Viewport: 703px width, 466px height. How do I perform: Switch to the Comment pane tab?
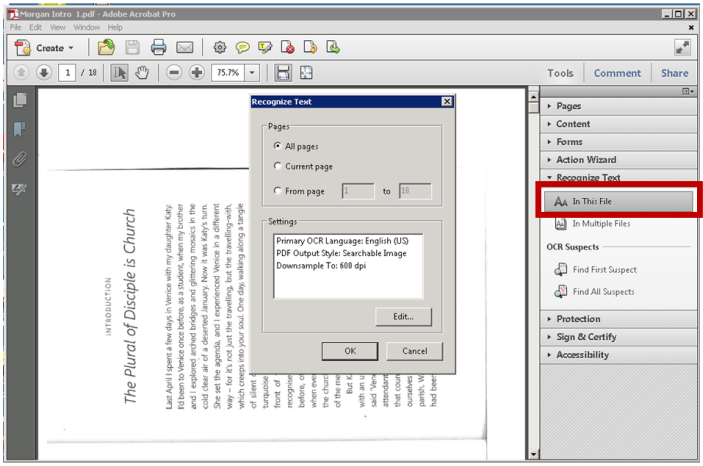[x=617, y=73]
